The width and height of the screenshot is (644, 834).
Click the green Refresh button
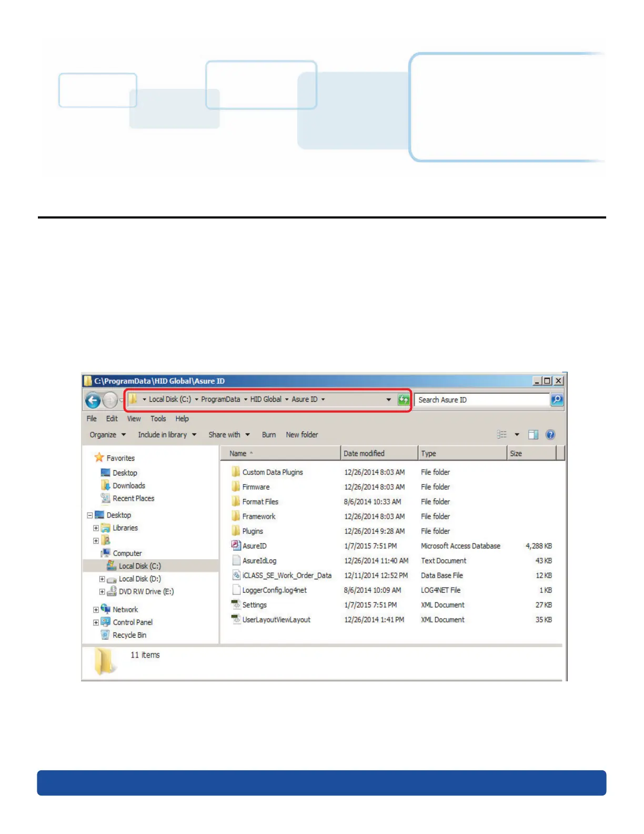(x=404, y=400)
